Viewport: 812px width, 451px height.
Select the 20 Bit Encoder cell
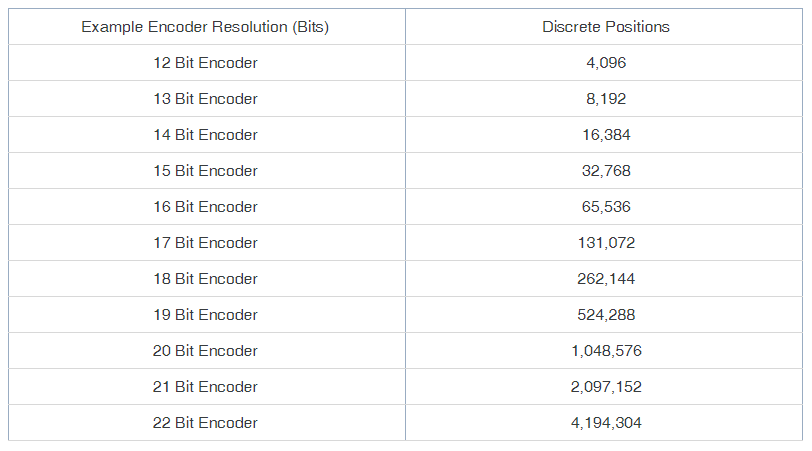(x=205, y=351)
